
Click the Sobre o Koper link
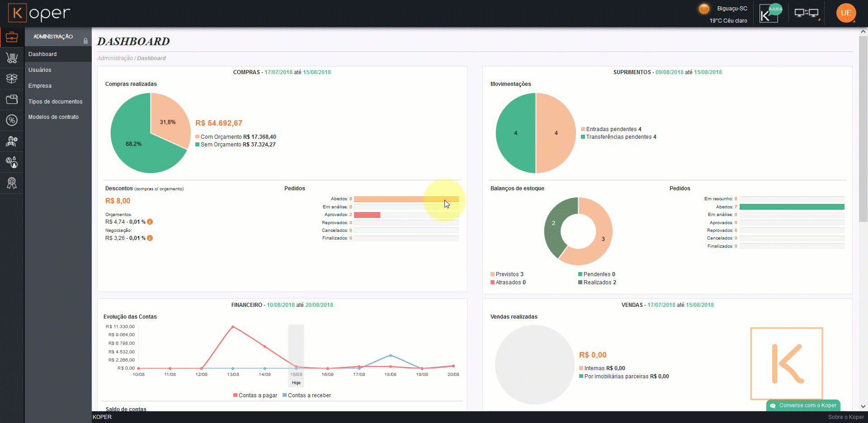pyautogui.click(x=845, y=417)
